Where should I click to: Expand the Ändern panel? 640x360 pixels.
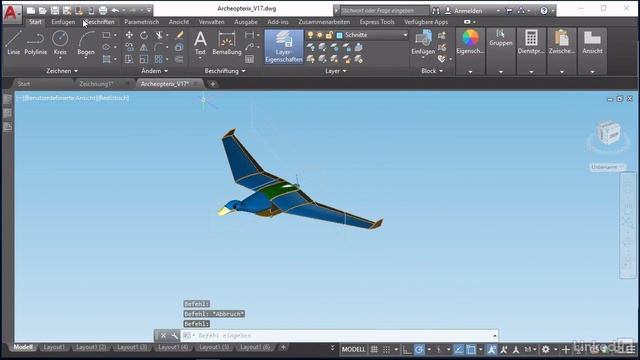[x=154, y=71]
